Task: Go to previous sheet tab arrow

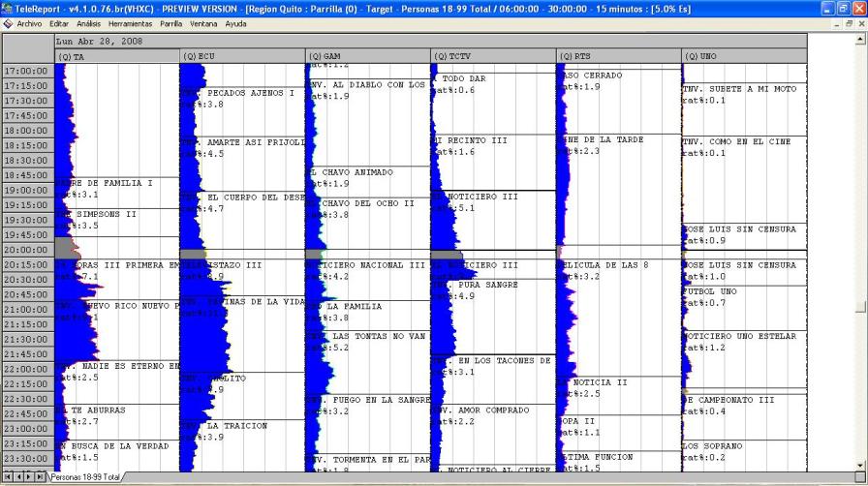Action: [18, 476]
